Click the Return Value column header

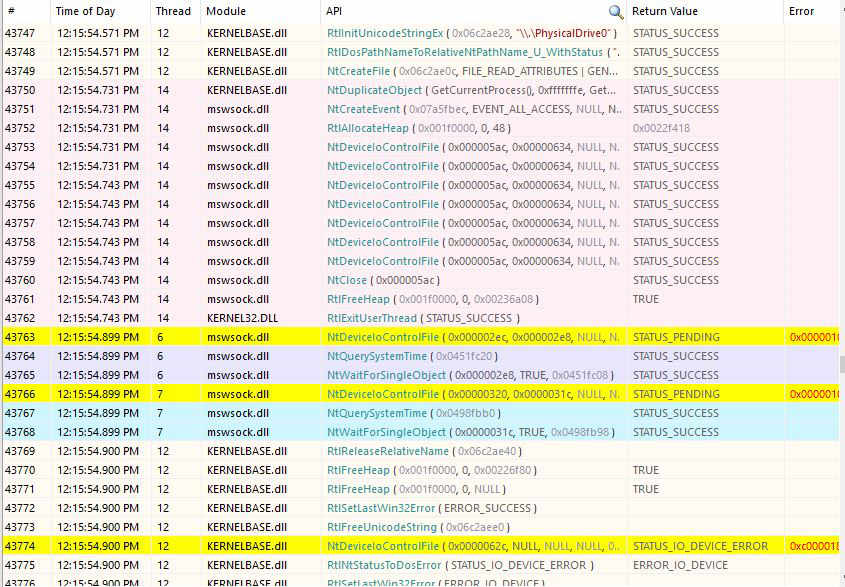click(665, 12)
